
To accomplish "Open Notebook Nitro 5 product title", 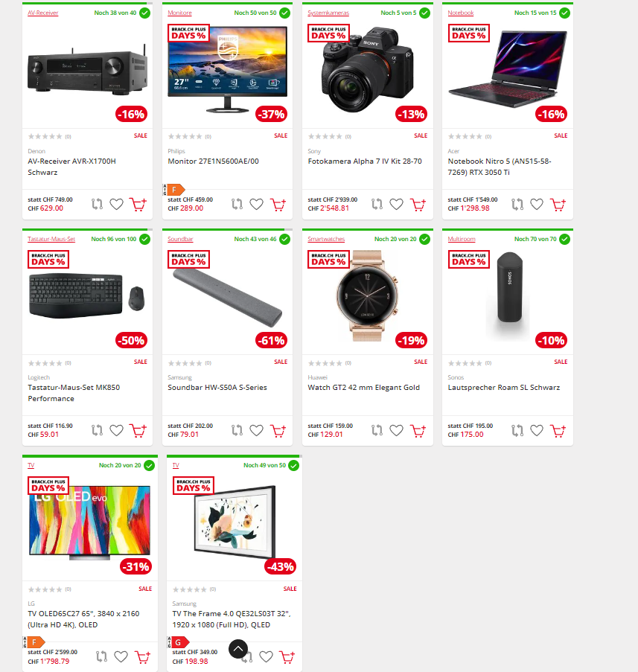I will [x=500, y=167].
